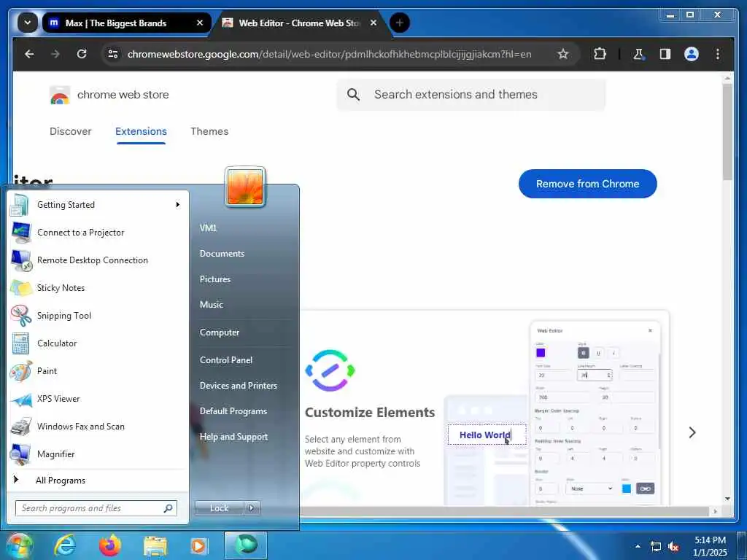Open Computer from Start menu
The image size is (747, 560).
[x=220, y=332]
